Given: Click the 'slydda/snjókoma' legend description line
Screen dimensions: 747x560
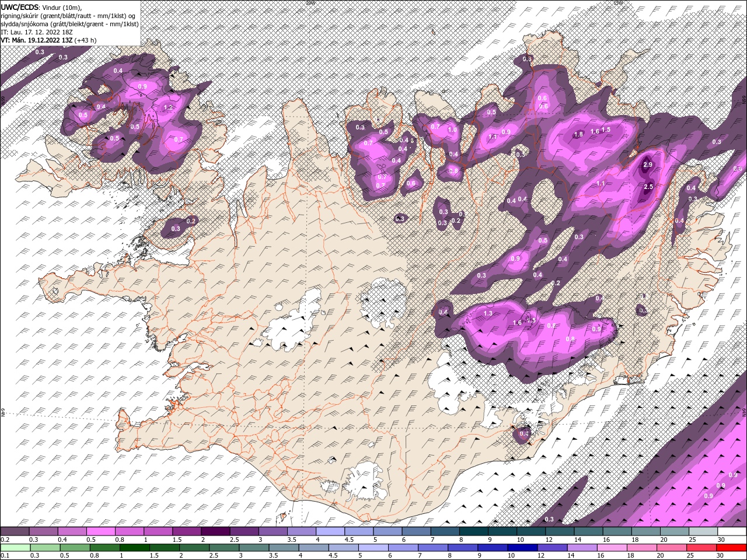Looking at the screenshot, I should [x=69, y=23].
